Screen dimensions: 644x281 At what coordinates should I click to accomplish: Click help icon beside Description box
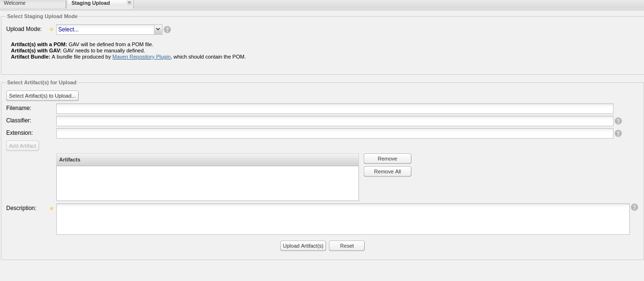[x=634, y=207]
